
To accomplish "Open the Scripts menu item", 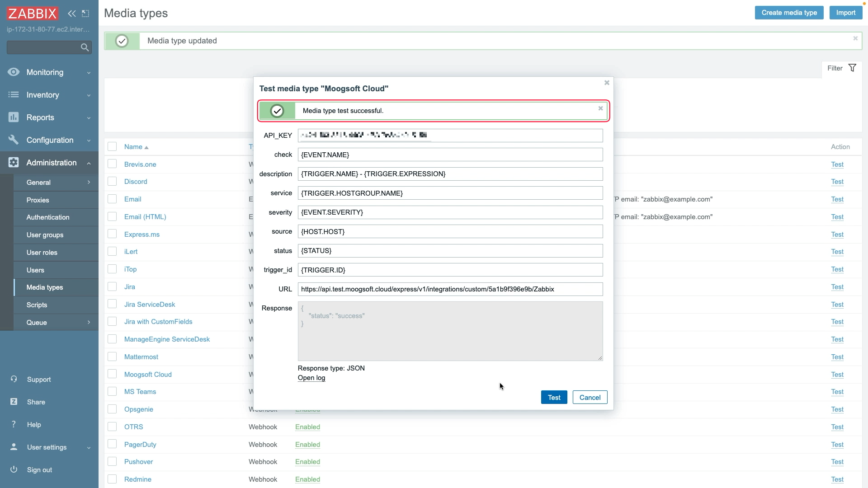I will (56, 305).
